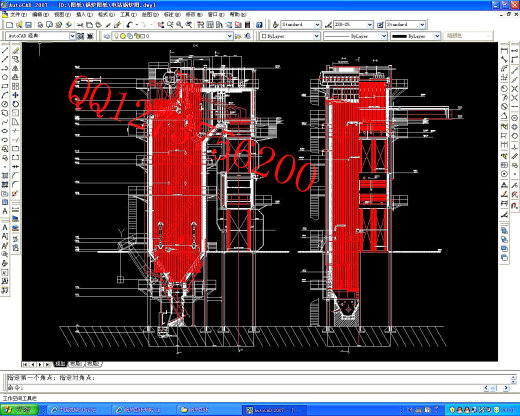Open the Properties palette icon
Image resolution: width=520 pixels, height=416 pixels.
(201, 25)
